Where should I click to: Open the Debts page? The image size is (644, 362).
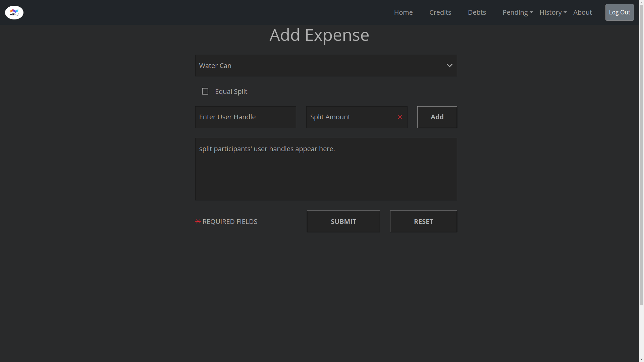click(477, 12)
